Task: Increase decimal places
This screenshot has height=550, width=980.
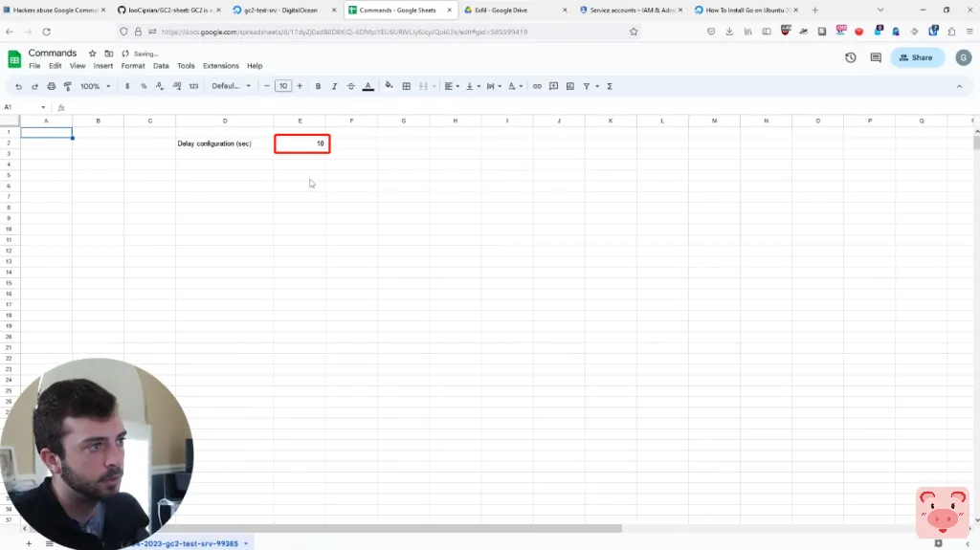Action: tap(177, 86)
